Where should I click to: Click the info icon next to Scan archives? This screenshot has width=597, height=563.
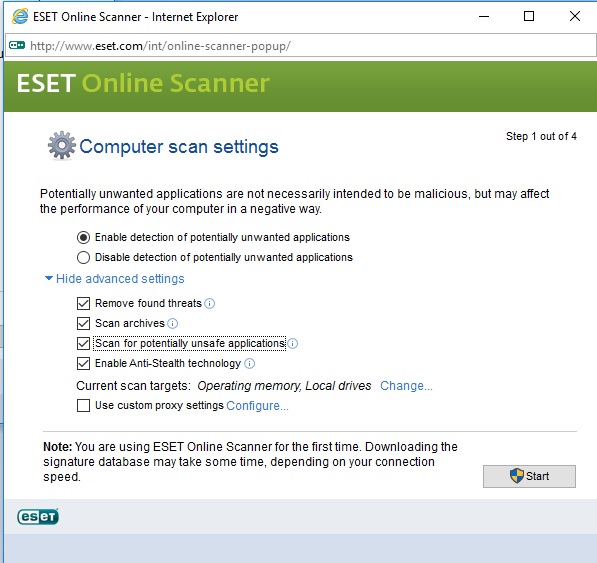[x=172, y=324]
